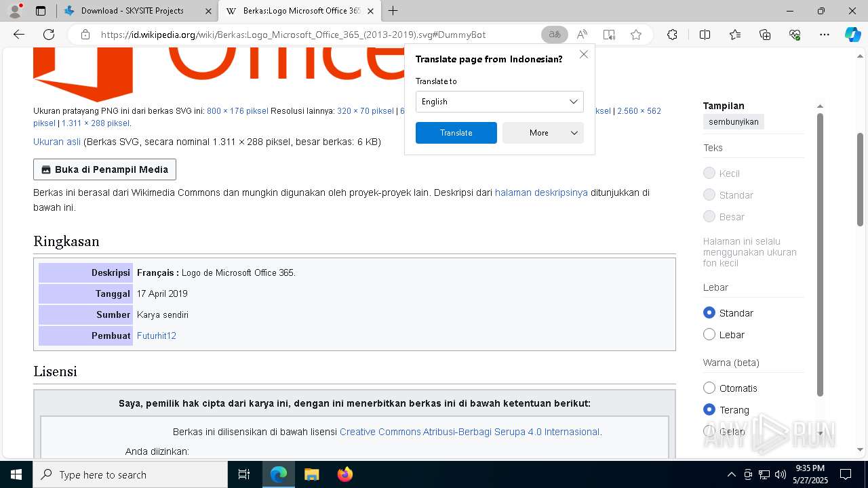
Task: Select Otomatis color mode radio
Action: (x=709, y=388)
